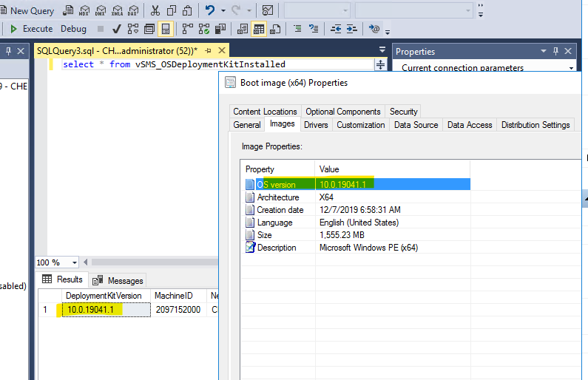Switch to the Messages tab
Image resolution: width=588 pixels, height=380 pixels.
[118, 281]
